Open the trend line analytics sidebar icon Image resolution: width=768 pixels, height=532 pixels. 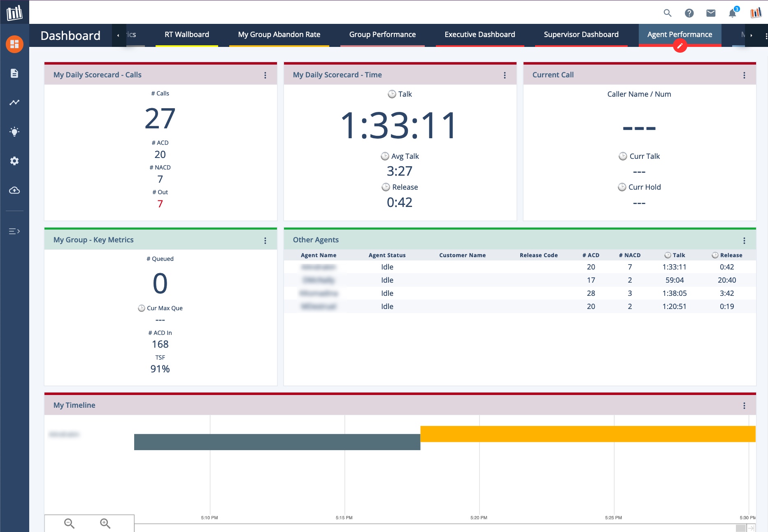point(14,102)
